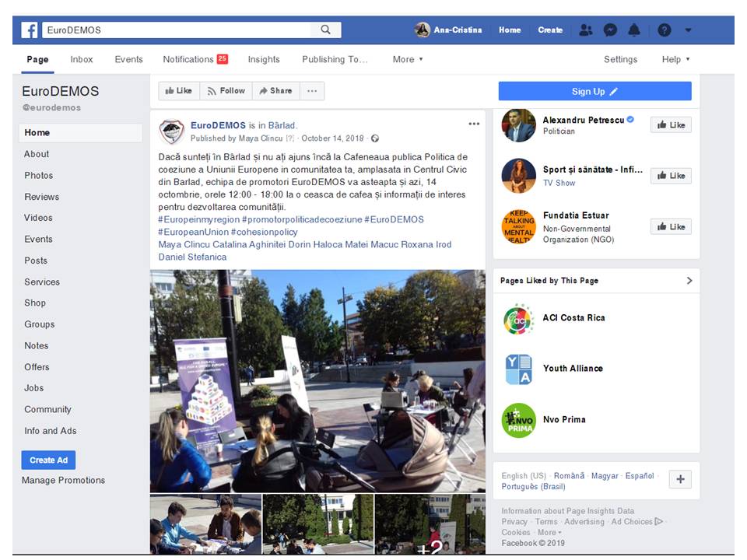Screen dimensions: 747x560
Task: Open the Messenger icon
Action: click(x=610, y=30)
